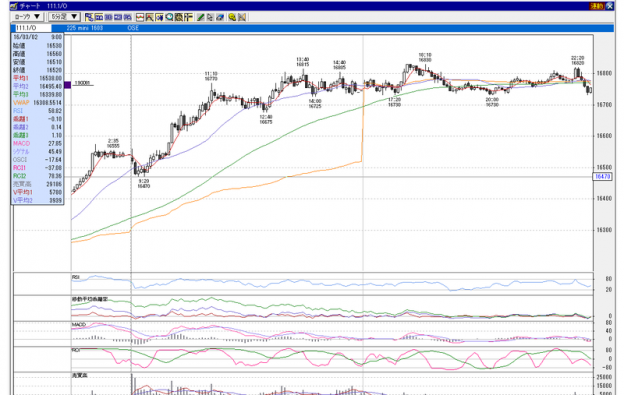Click the 9:20 low marker on chart
The width and height of the screenshot is (624, 395).
[144, 183]
